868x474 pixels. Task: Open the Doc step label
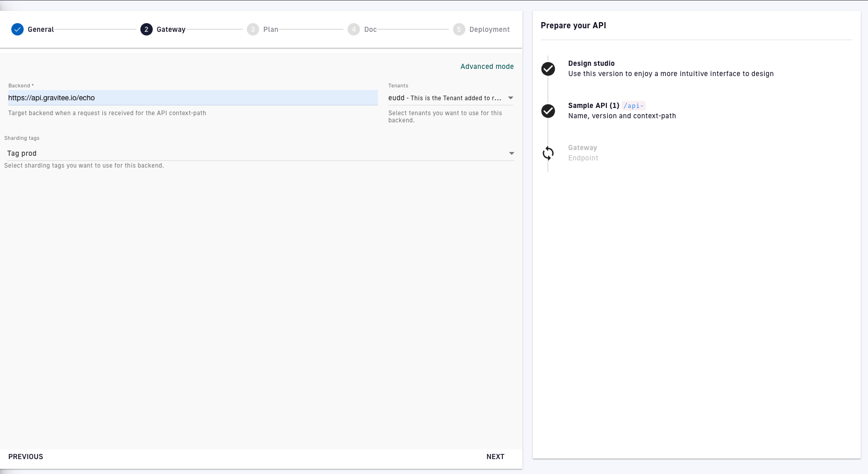coord(370,30)
